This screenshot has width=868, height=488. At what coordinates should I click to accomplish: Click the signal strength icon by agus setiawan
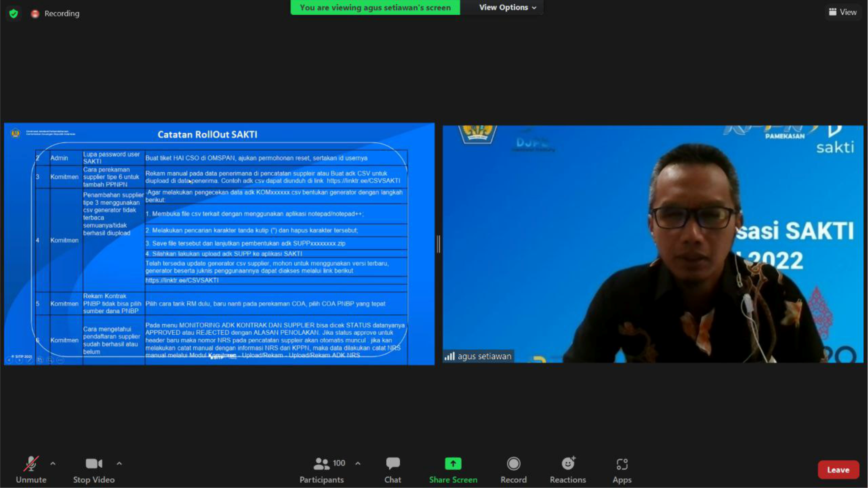pos(449,356)
